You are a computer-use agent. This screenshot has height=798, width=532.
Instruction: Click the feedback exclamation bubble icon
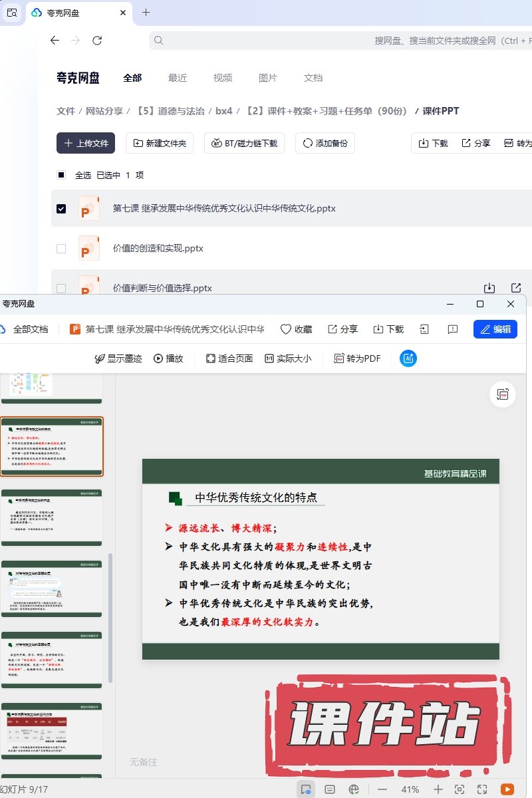click(453, 329)
